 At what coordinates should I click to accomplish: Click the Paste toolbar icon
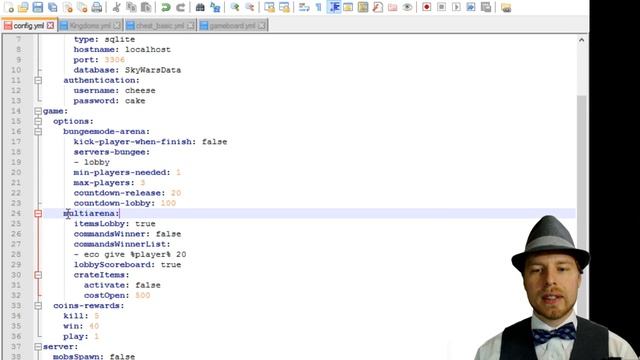point(146,7)
